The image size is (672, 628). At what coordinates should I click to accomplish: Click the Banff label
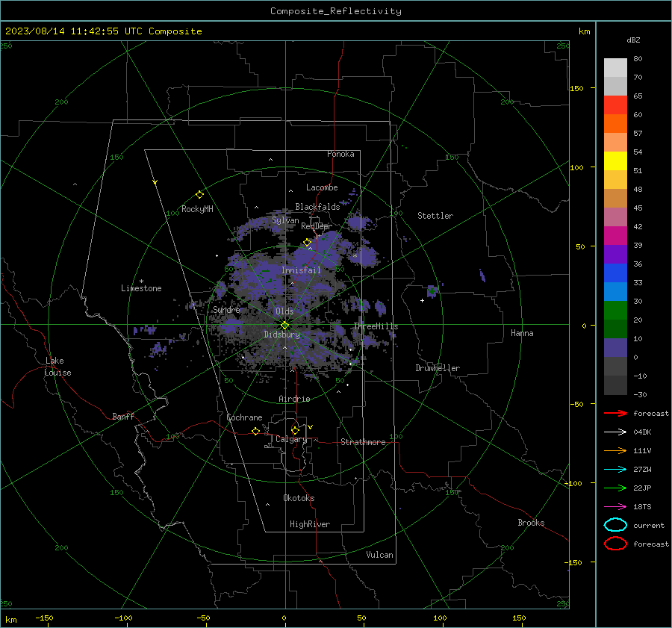tap(123, 416)
